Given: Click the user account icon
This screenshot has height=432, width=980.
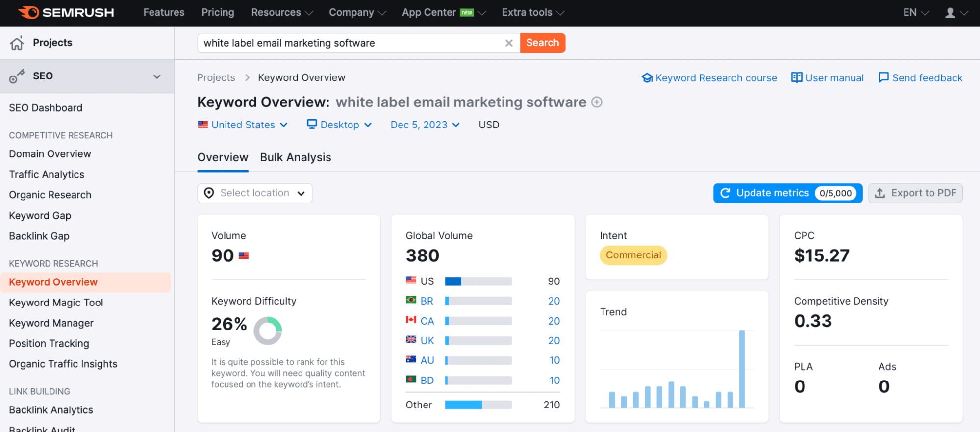Looking at the screenshot, I should [x=950, y=13].
